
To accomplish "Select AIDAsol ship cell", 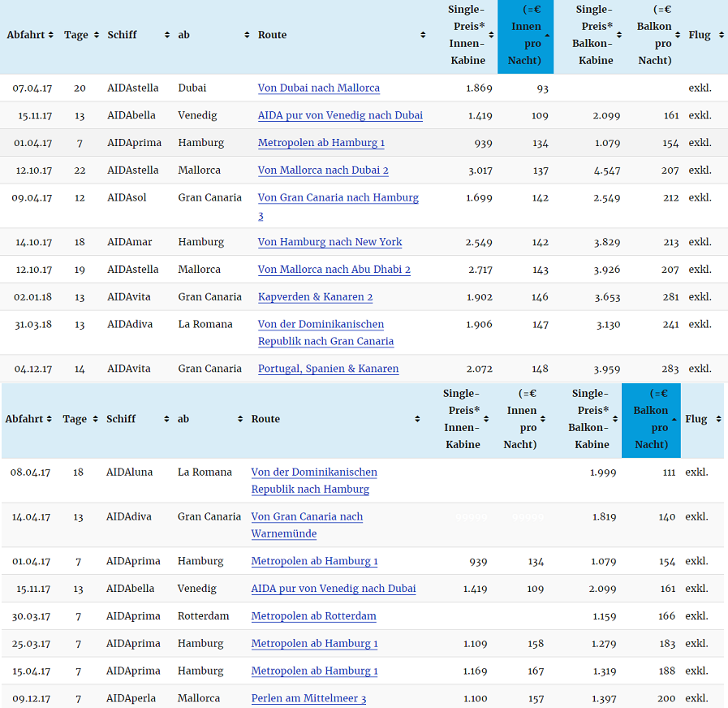I will [127, 198].
